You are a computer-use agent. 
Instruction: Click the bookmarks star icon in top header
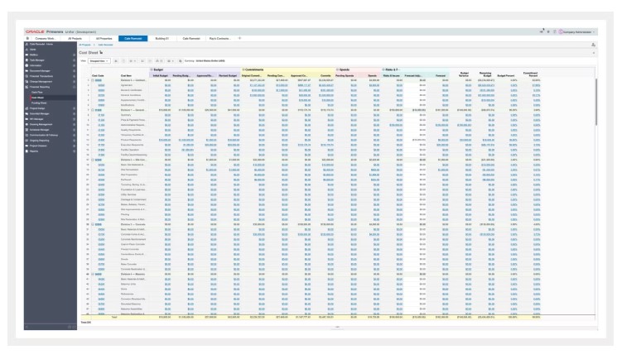(x=548, y=31)
